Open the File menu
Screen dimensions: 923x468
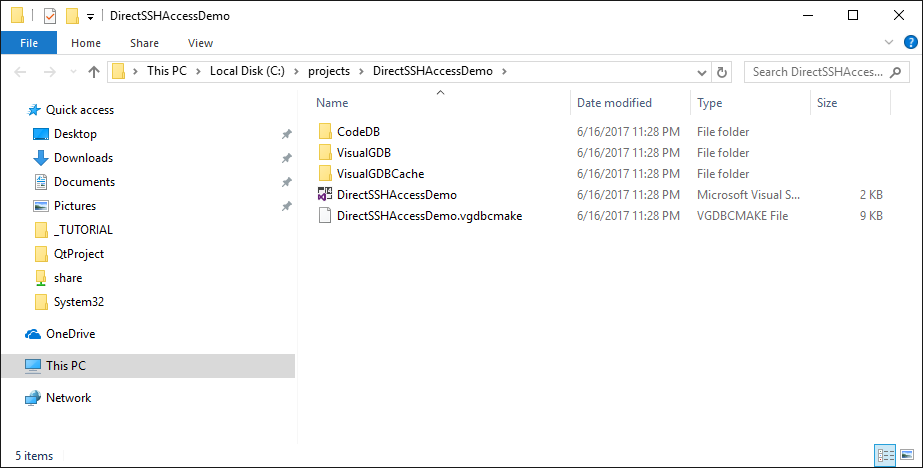click(x=29, y=43)
